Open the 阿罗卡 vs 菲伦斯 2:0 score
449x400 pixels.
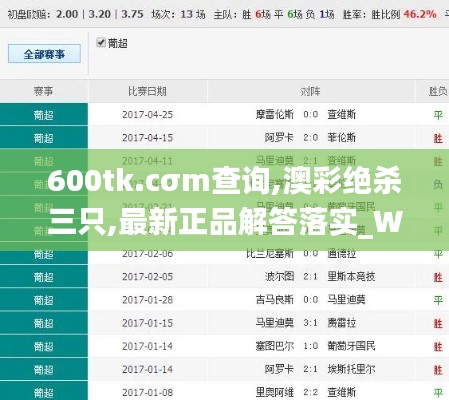click(x=310, y=138)
